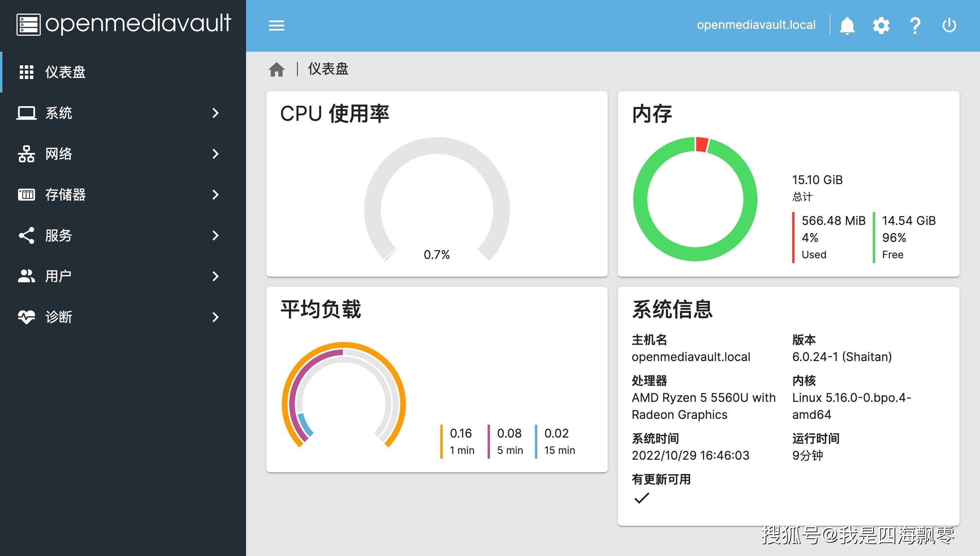
Task: Click the 4% used percentage
Action: (810, 238)
